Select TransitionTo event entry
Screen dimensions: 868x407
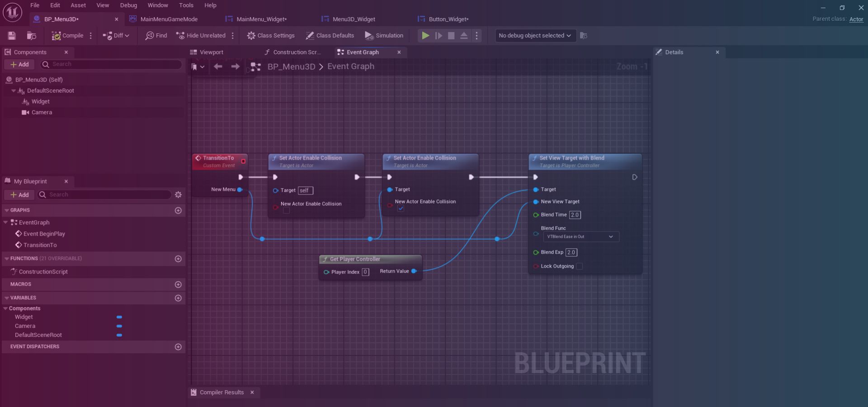[x=40, y=245]
